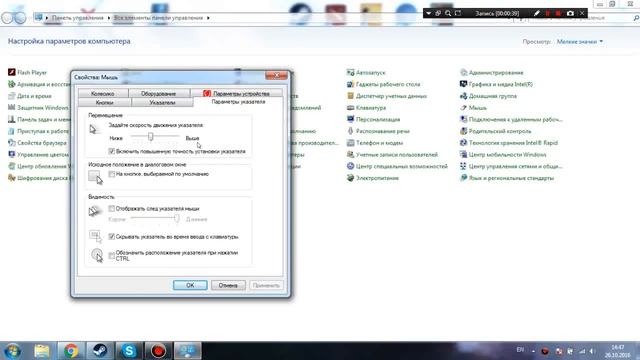Open Распознавание речи item
640x360 pixels.
coord(378,131)
